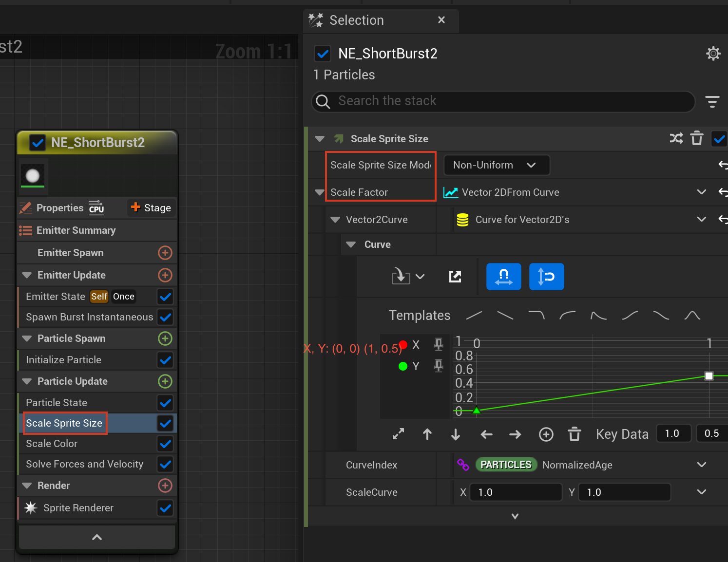Screen dimensions: 728x562
Task: Toggle Emitter State module checkbox
Action: (x=166, y=297)
